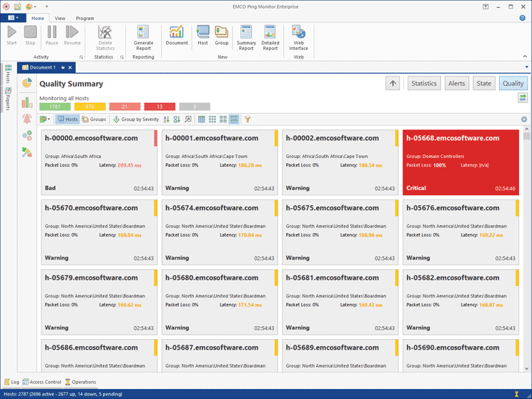Image resolution: width=532 pixels, height=399 pixels.
Task: Click the filter funnel icon
Action: 247,119
